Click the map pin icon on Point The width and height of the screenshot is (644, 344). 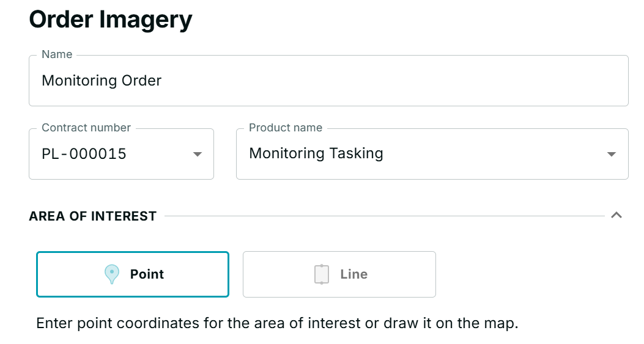coord(112,274)
